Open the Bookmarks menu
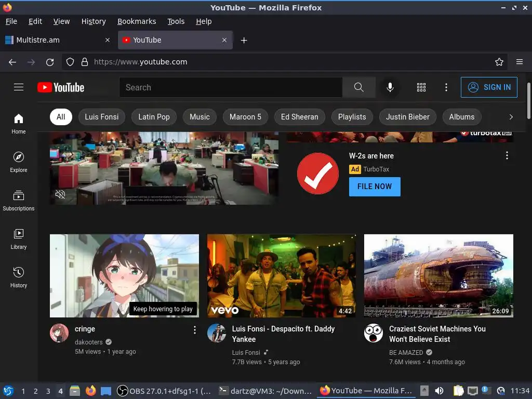Screen dimensions: 532x399 [137, 21]
